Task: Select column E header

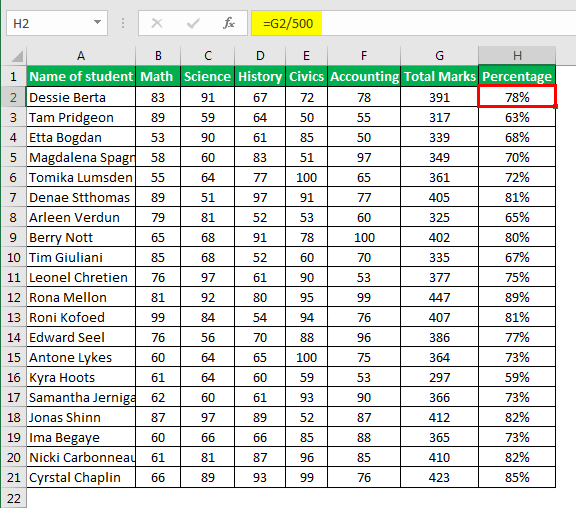Action: pos(306,56)
